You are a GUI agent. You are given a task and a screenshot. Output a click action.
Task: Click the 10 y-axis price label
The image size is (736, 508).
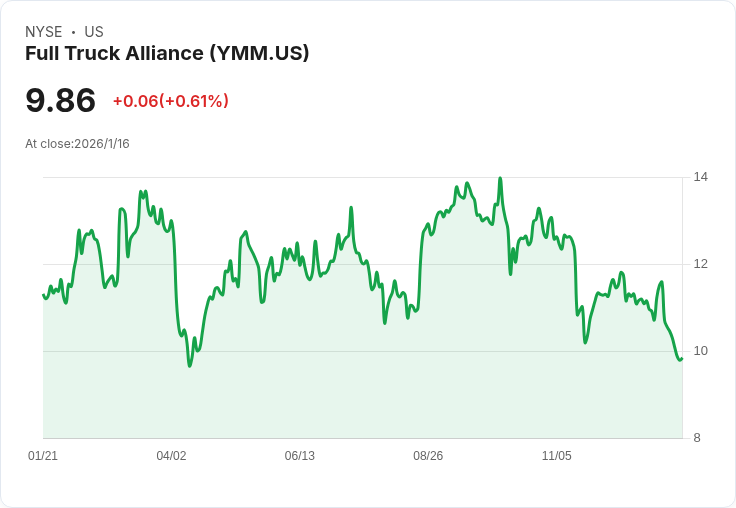(701, 351)
